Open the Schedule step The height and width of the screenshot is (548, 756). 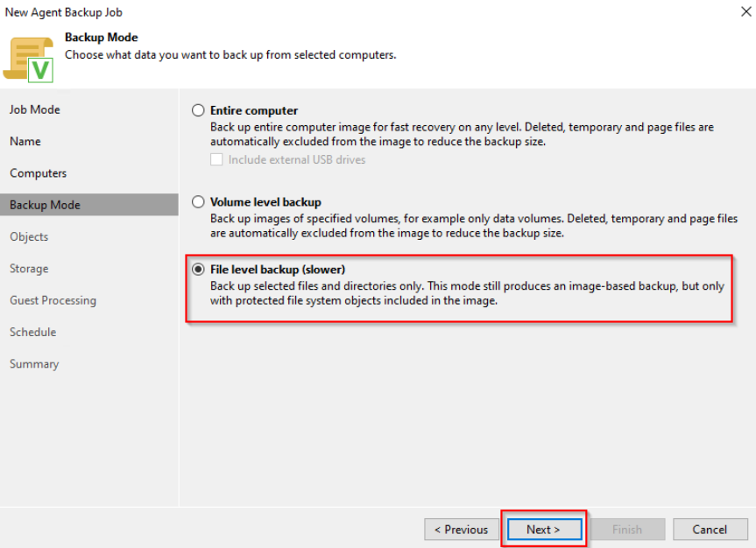pyautogui.click(x=32, y=333)
